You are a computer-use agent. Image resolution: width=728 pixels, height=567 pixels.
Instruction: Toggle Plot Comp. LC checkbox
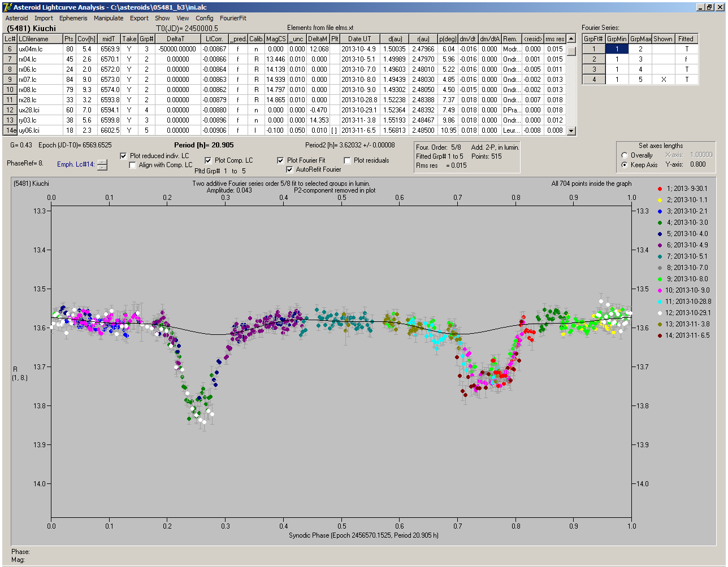pyautogui.click(x=208, y=160)
